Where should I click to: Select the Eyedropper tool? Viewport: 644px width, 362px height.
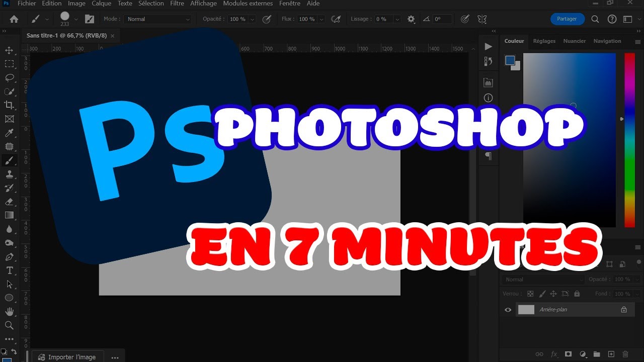coord(9,133)
